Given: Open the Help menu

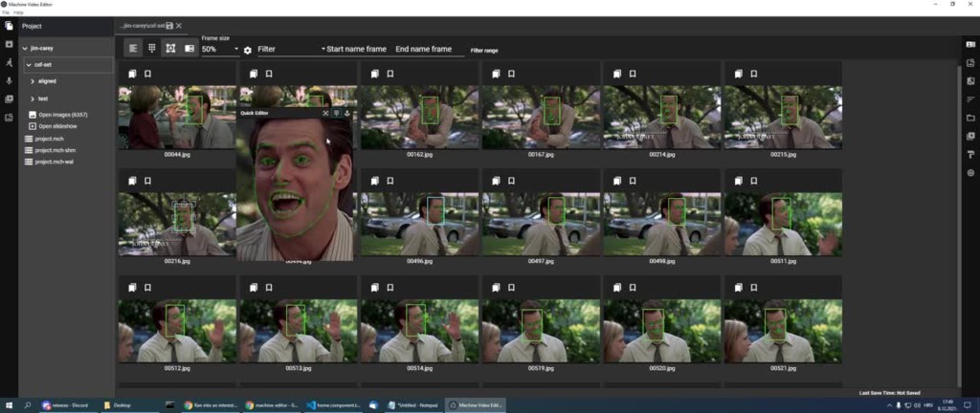Looking at the screenshot, I should click(18, 12).
